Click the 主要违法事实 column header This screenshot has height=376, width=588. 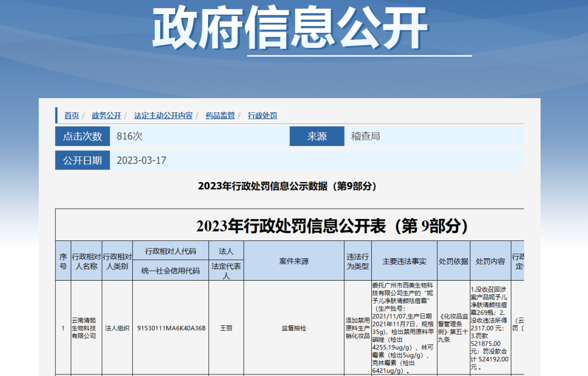tap(404, 262)
